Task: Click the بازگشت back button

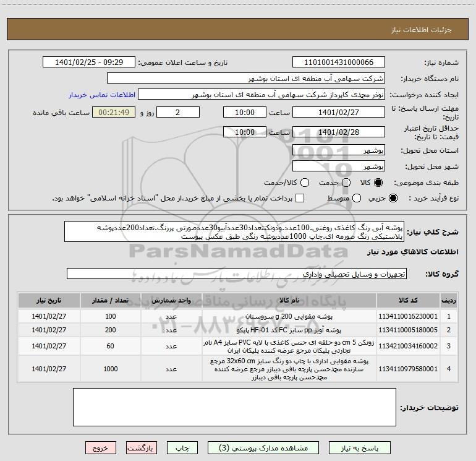Action: pos(142,448)
